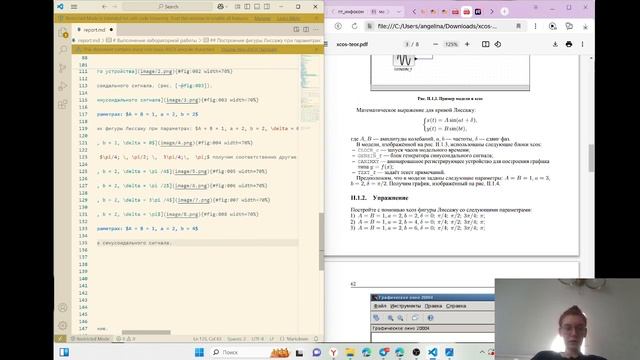The height and width of the screenshot is (360, 640).
Task: Click the PDF viewer vertical scrollbar thumb
Action: 591,158
